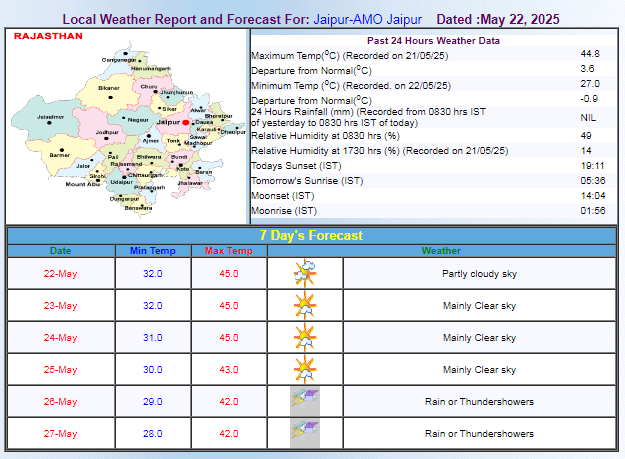
Task: Click the Max Temp column header
Action: [x=229, y=251]
